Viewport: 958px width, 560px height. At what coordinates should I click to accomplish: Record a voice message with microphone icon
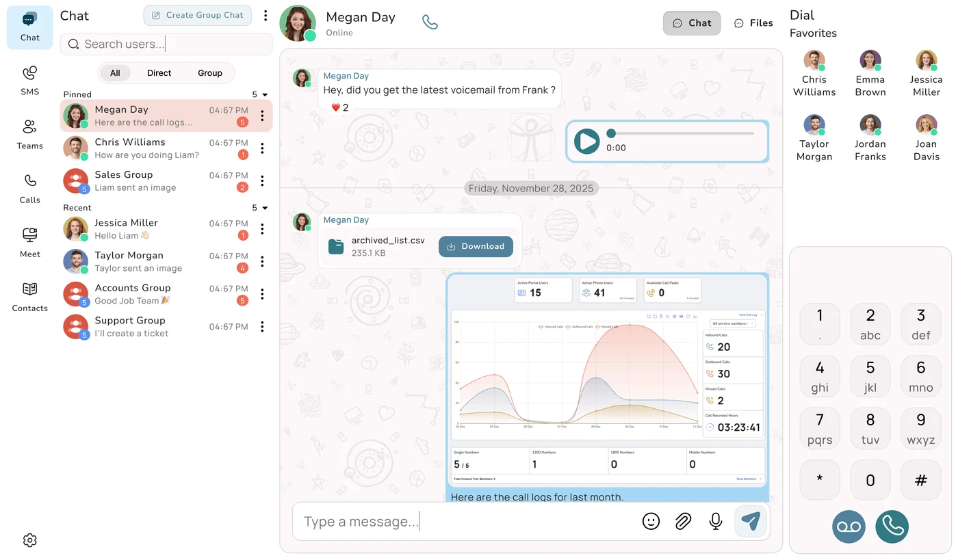(x=716, y=522)
